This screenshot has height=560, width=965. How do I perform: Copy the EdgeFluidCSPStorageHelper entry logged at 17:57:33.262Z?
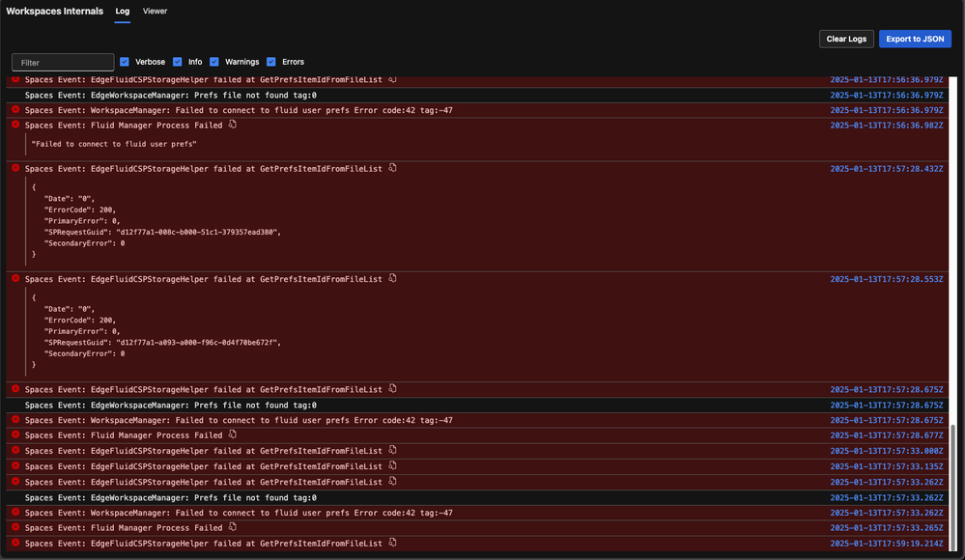(392, 481)
